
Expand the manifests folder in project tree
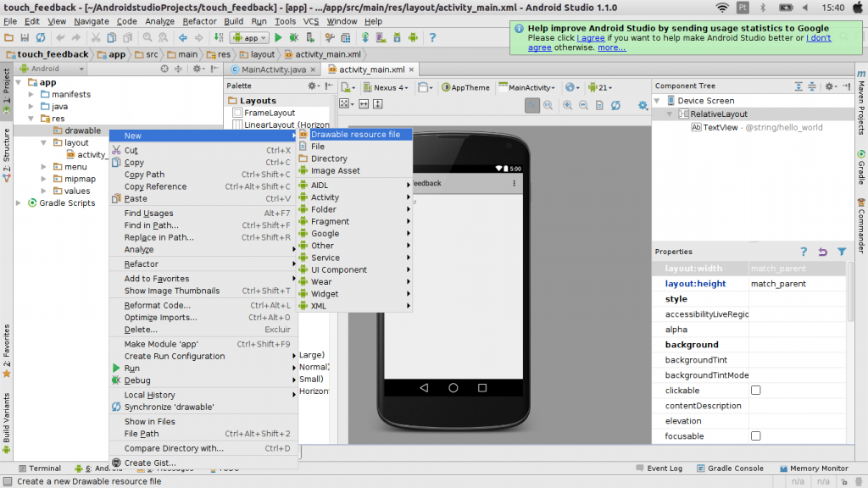click(x=32, y=94)
